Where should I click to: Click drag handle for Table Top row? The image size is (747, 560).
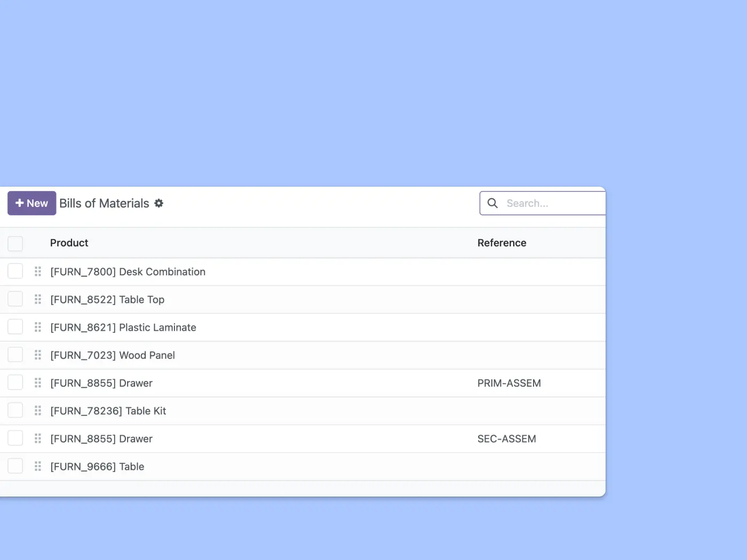[x=38, y=299]
